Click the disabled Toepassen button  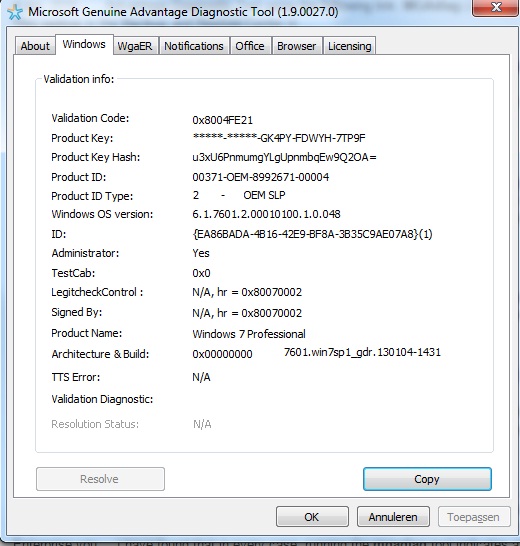click(474, 517)
